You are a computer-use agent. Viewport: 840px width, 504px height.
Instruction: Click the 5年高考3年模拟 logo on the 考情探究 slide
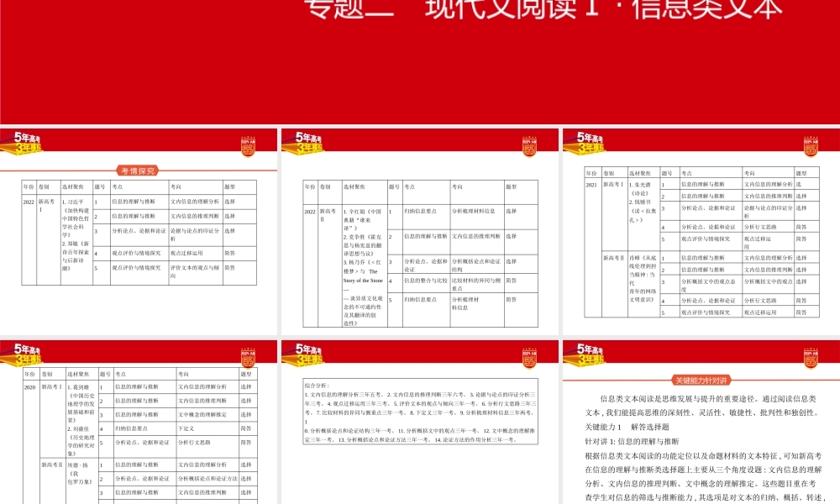28,144
